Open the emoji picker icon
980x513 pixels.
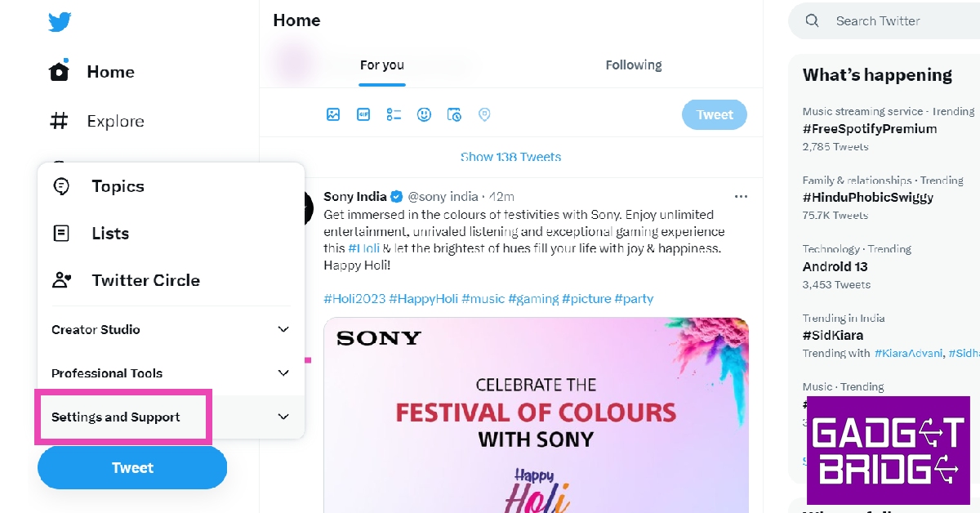pyautogui.click(x=424, y=115)
